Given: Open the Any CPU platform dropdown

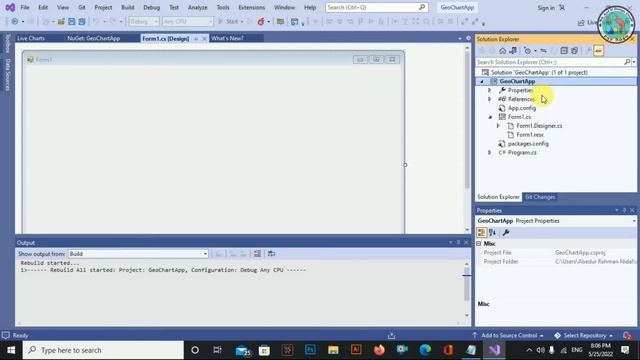Looking at the screenshot, I should [188, 21].
